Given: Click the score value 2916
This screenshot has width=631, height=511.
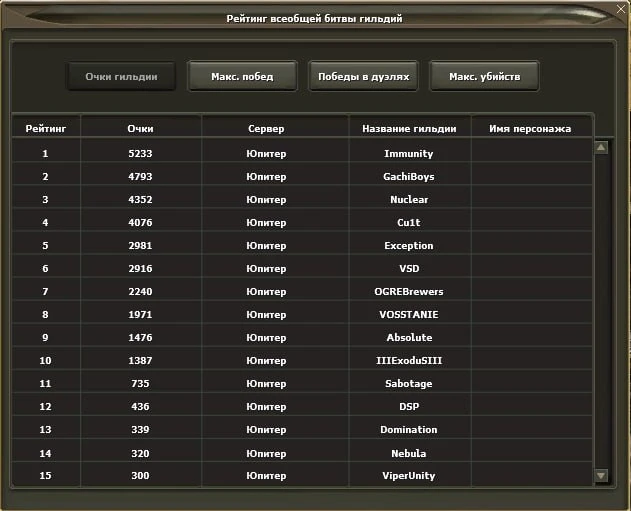Looking at the screenshot, I should point(140,268).
